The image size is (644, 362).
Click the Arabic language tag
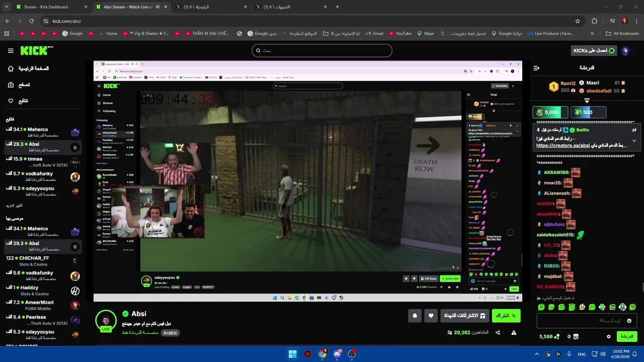click(x=170, y=333)
